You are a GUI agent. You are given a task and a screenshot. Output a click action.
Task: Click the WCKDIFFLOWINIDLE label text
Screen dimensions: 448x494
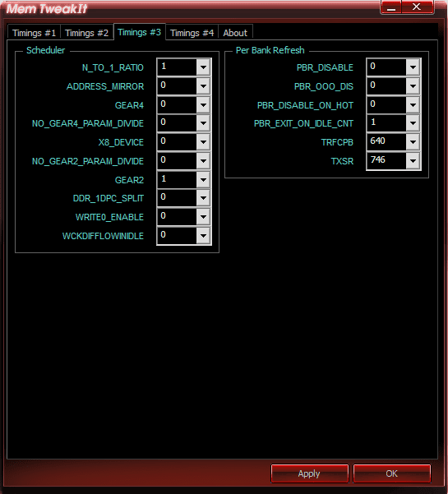coord(103,236)
